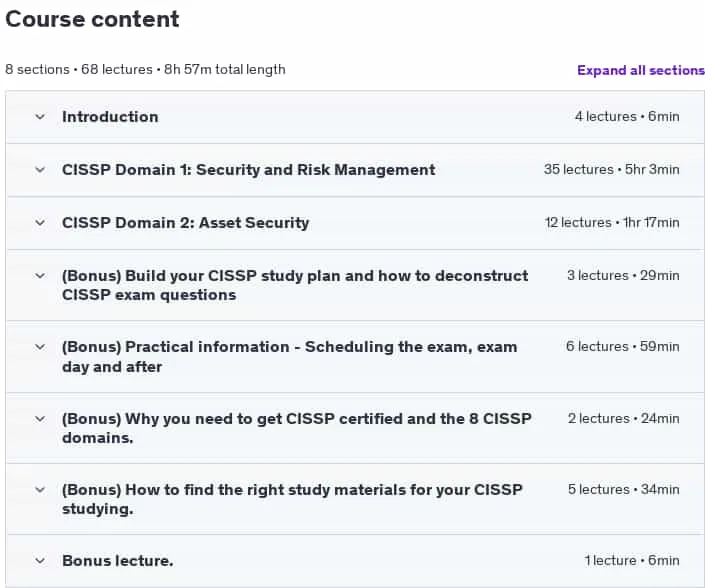705x588 pixels.
Task: Open CISSP Domain 1: Security and Risk Management
Action: point(249,170)
